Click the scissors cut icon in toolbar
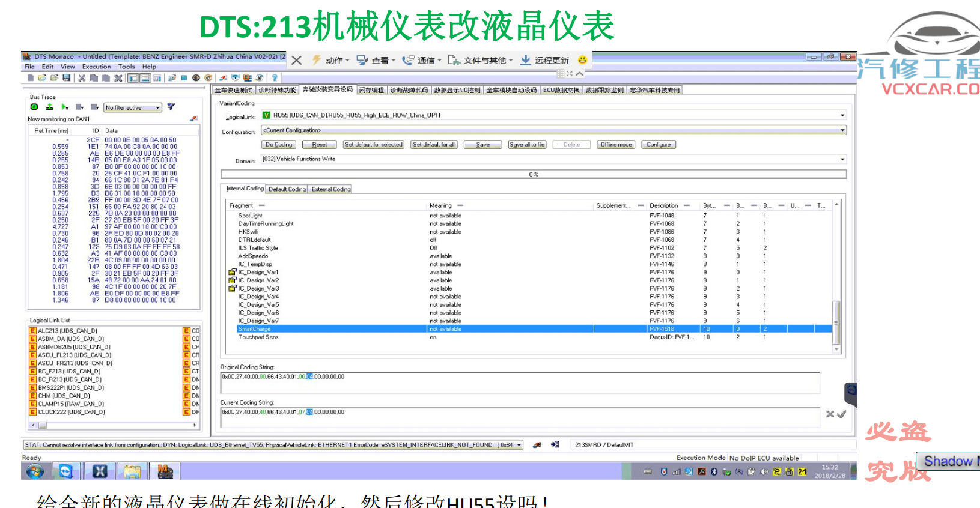 pyautogui.click(x=82, y=78)
